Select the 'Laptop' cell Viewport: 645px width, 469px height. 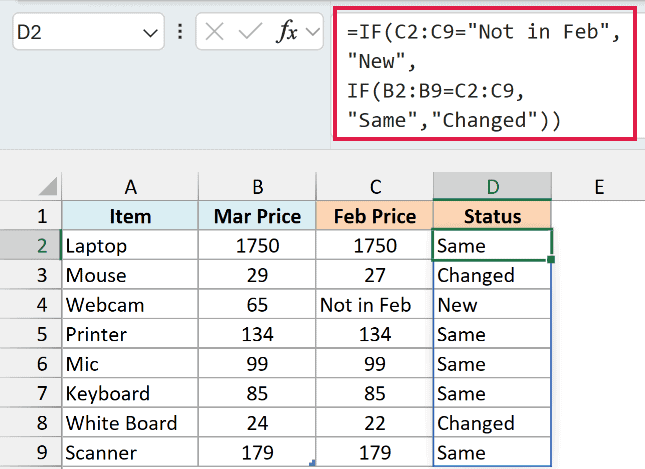tap(130, 245)
